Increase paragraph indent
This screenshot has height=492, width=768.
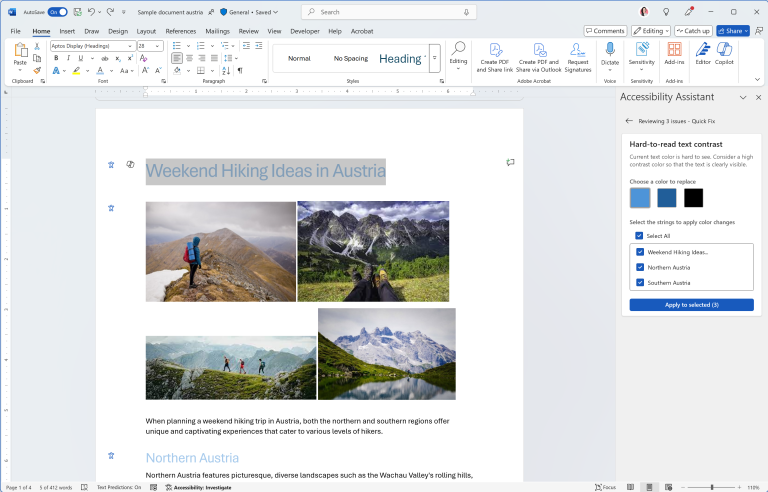click(259, 46)
